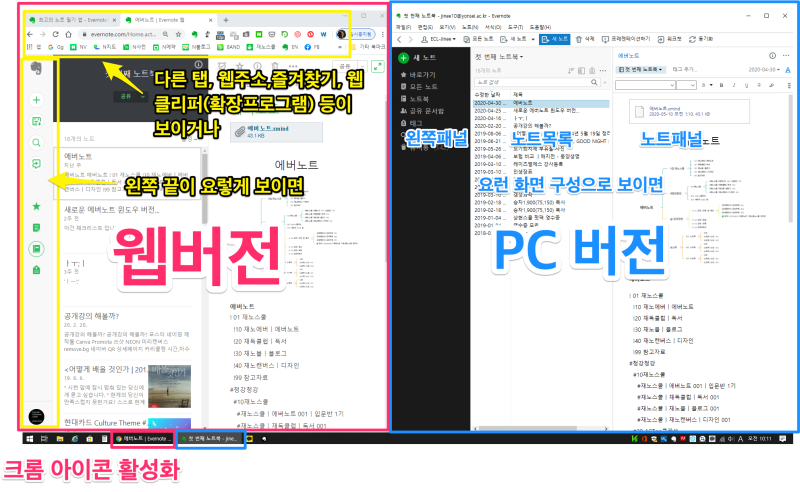Select Shortcuts in PC left panel
Image resolution: width=800 pixels, height=492 pixels.
418,75
